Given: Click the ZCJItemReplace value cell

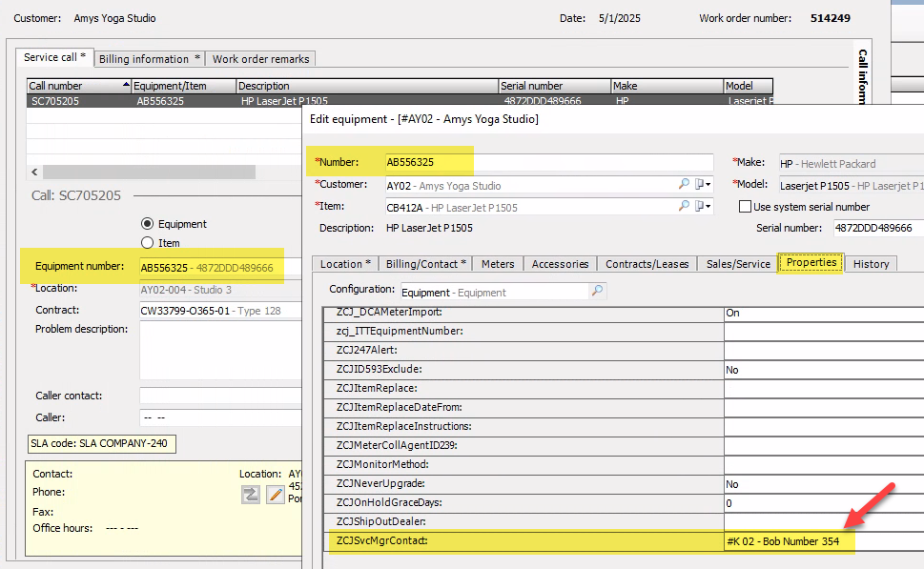Looking at the screenshot, I should (824, 389).
